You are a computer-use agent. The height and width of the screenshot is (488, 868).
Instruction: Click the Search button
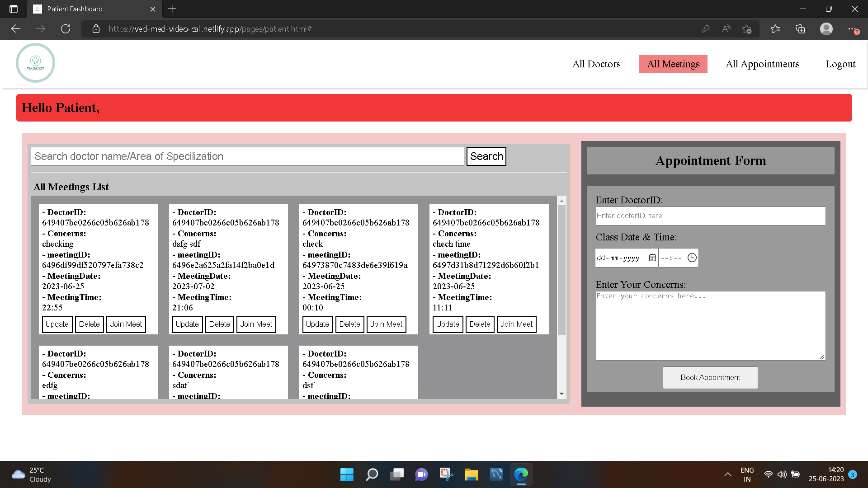tap(486, 156)
